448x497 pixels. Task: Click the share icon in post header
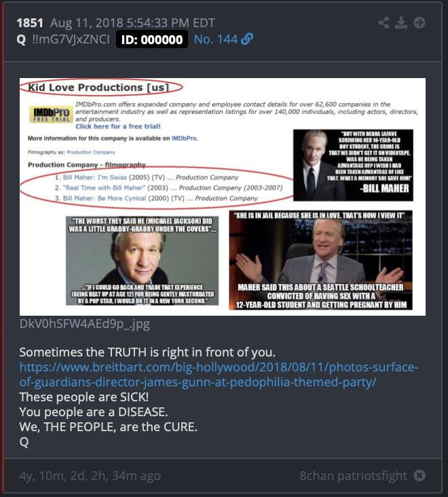tap(384, 22)
